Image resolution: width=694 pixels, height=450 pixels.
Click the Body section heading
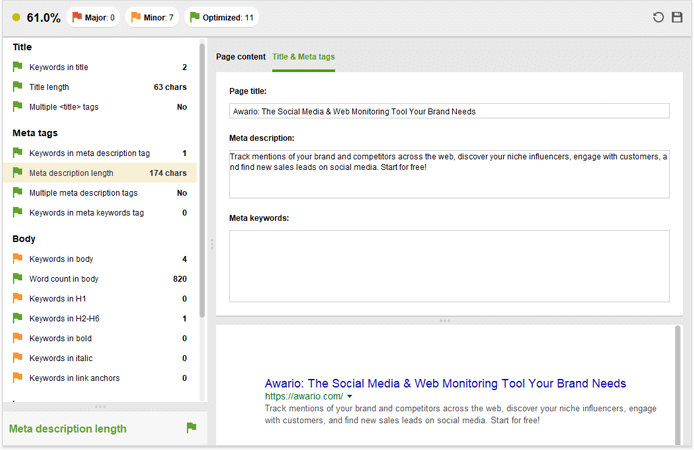pyautogui.click(x=24, y=239)
